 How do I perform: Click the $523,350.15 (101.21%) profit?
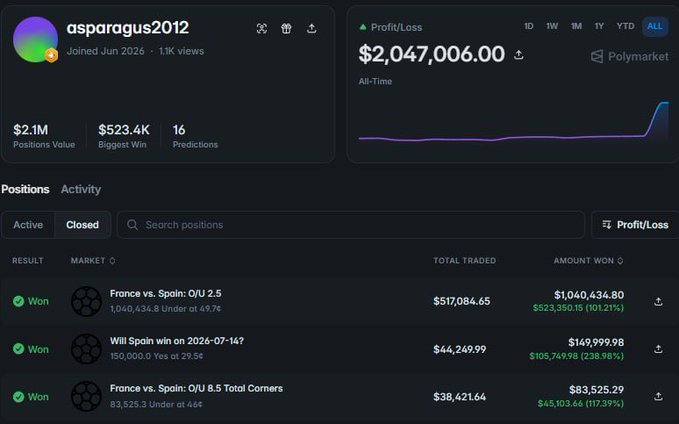tap(578, 308)
